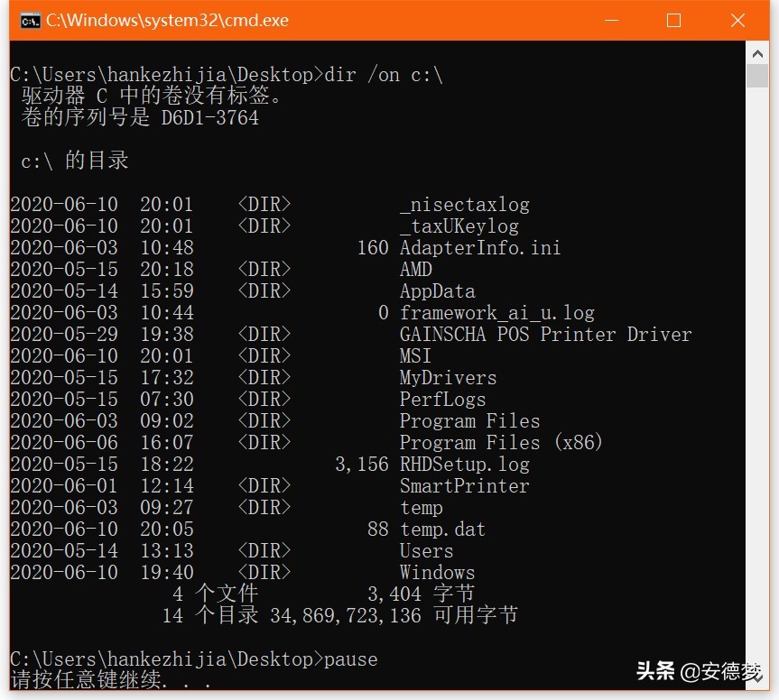Click the pause command text
This screenshot has height=700, width=779.
351,659
